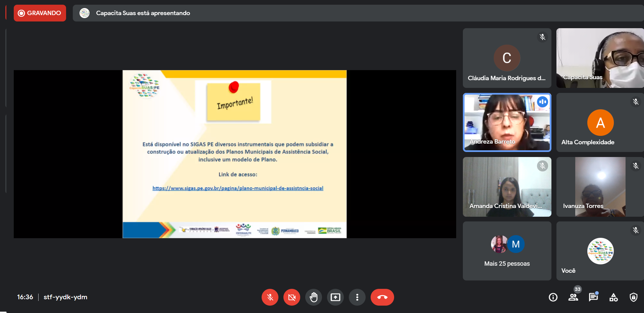The width and height of the screenshot is (644, 313).
Task: Click the Alta Complexidade participant tile
Action: [600, 122]
